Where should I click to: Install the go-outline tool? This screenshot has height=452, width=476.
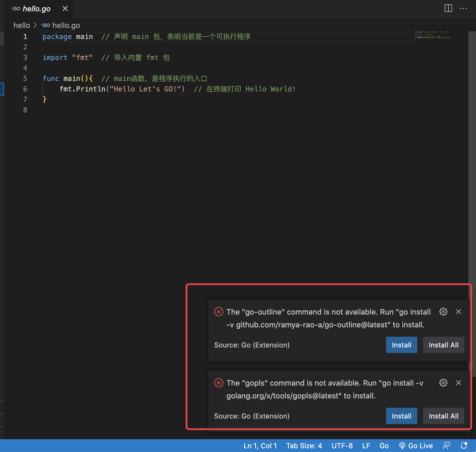(401, 345)
